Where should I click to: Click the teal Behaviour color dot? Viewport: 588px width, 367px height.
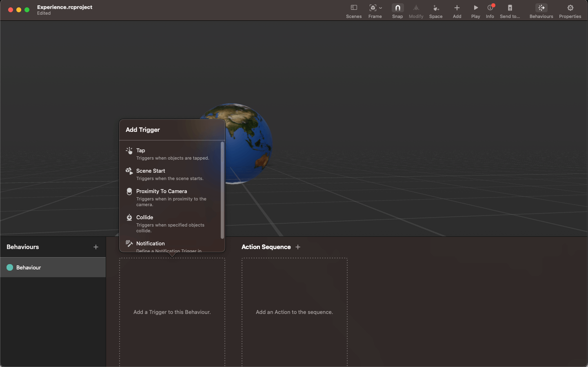[x=10, y=267]
